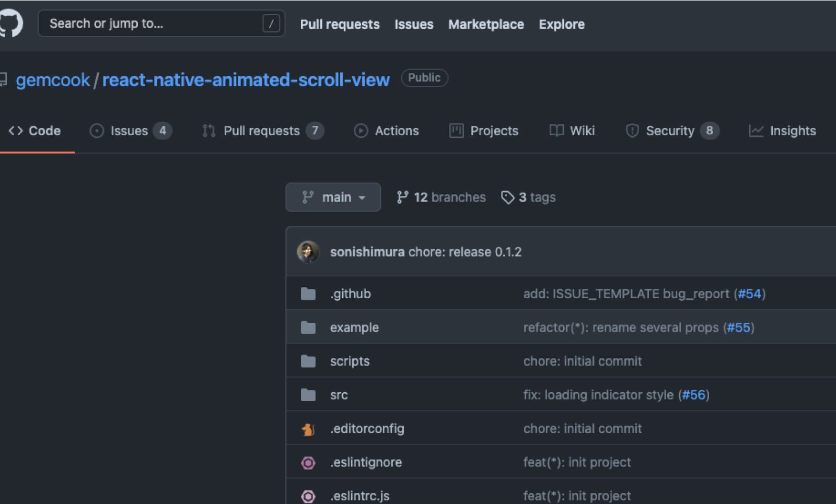
Task: Open refactor(*): rename several props commit
Action: (x=621, y=327)
